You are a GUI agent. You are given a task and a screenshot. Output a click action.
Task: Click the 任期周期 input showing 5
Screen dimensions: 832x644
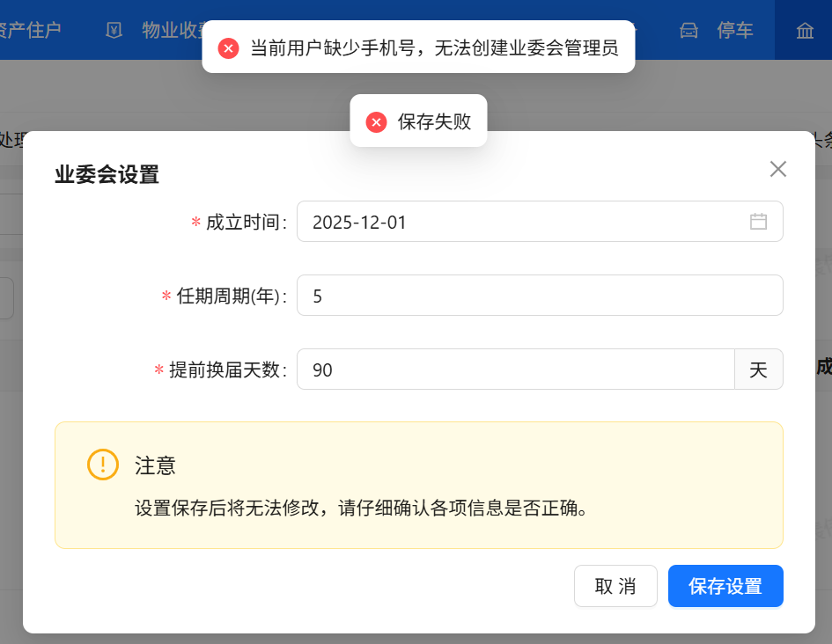coord(528,296)
